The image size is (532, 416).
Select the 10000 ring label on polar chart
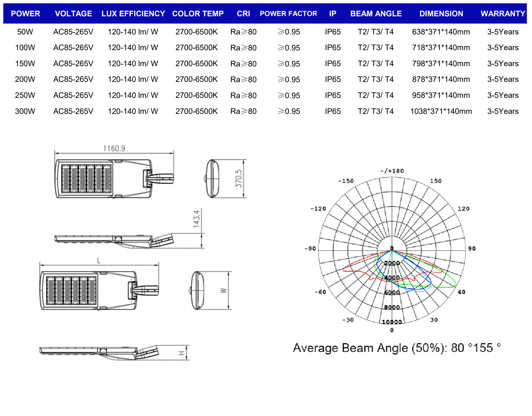coord(392,322)
